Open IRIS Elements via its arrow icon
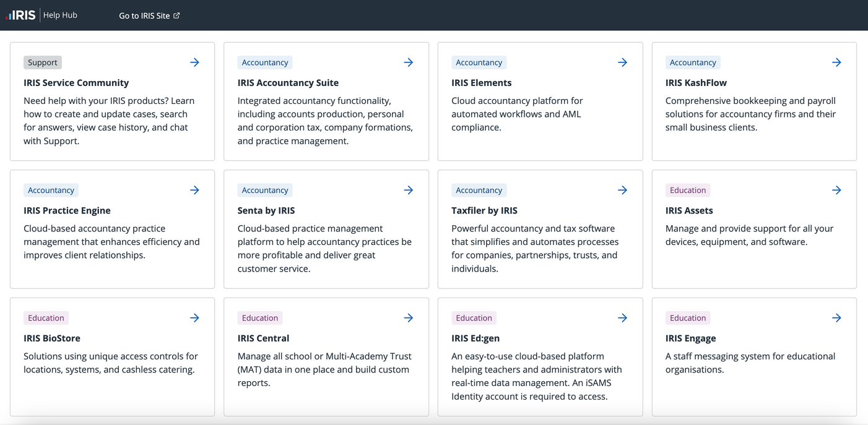Viewport: 868px width, 425px height. click(622, 62)
